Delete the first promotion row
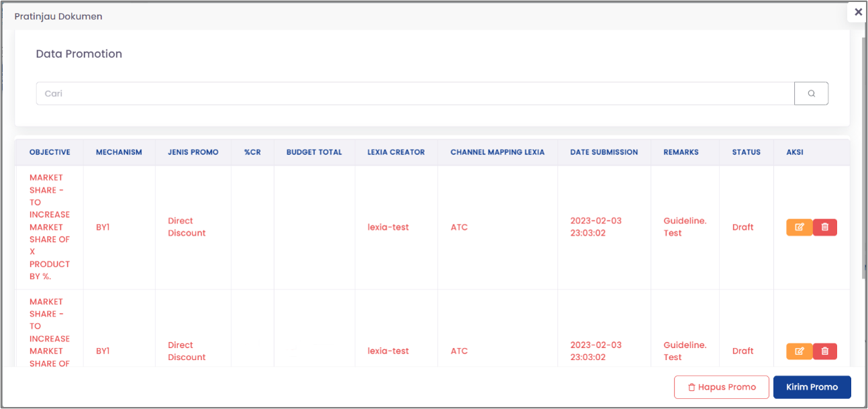 (825, 227)
